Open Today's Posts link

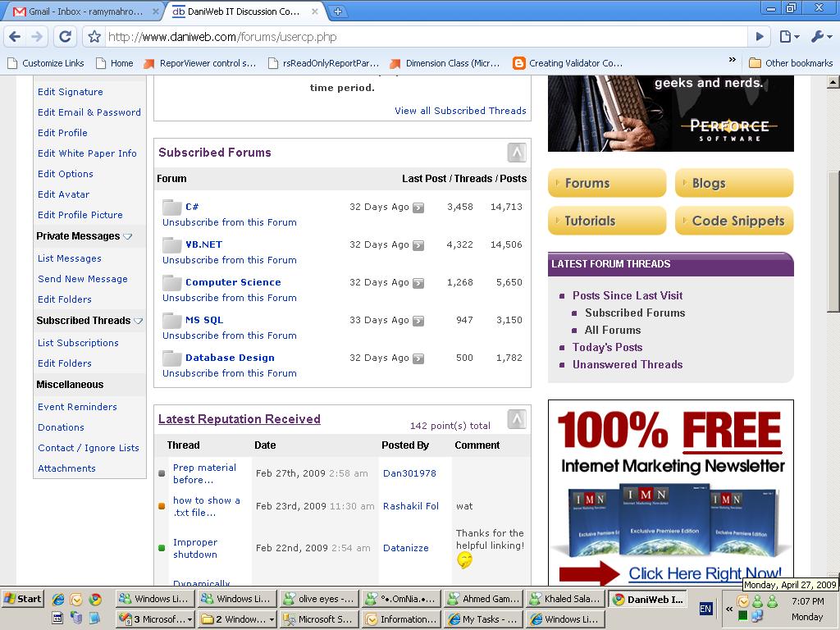(x=607, y=347)
